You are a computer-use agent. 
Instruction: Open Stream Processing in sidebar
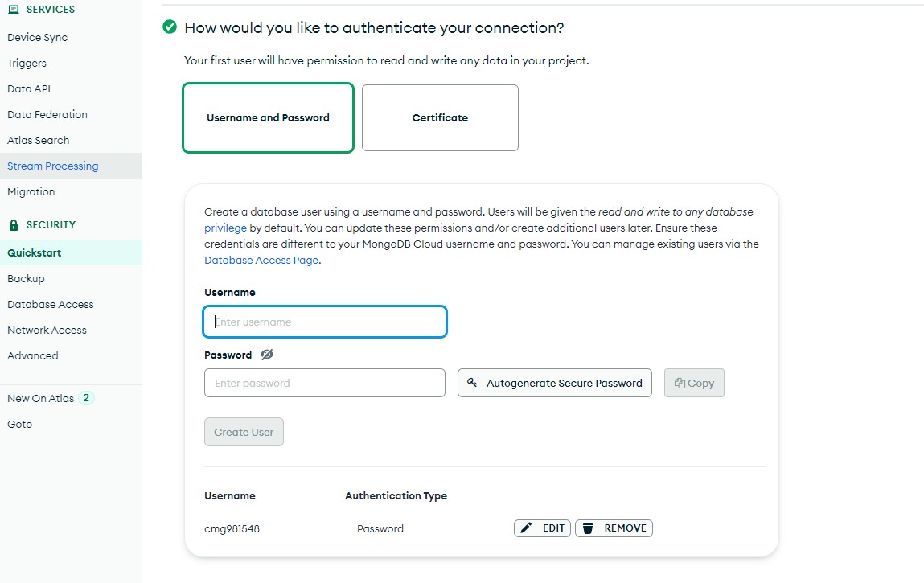pyautogui.click(x=53, y=166)
